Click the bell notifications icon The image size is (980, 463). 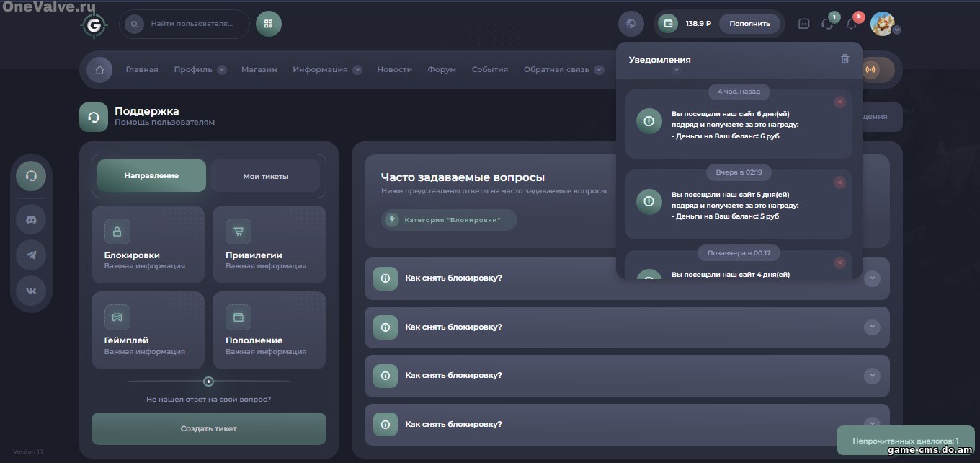(851, 24)
